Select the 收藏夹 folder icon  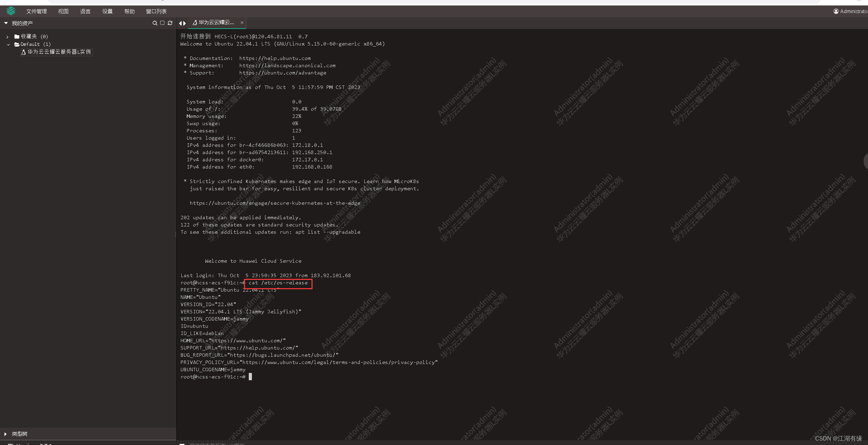(17, 36)
